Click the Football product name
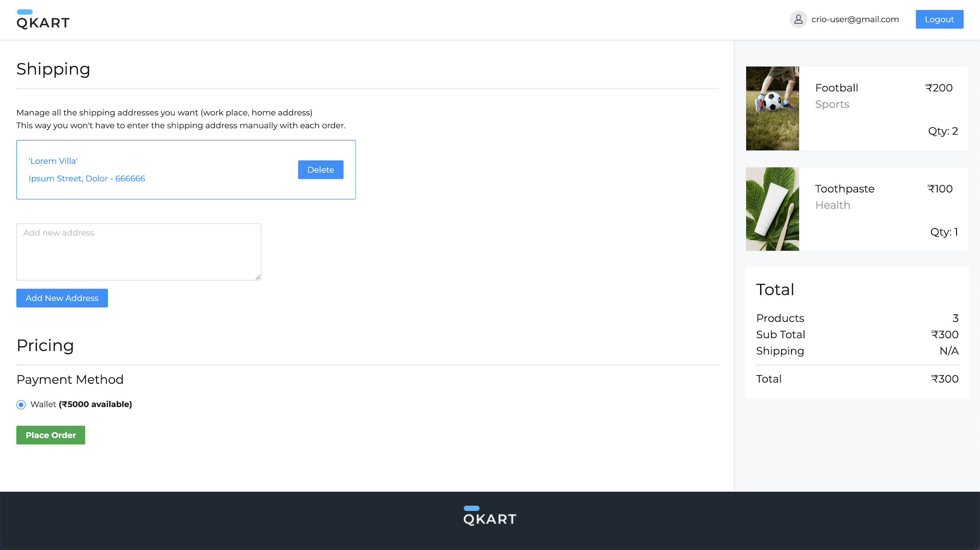The image size is (980, 550). point(837,88)
